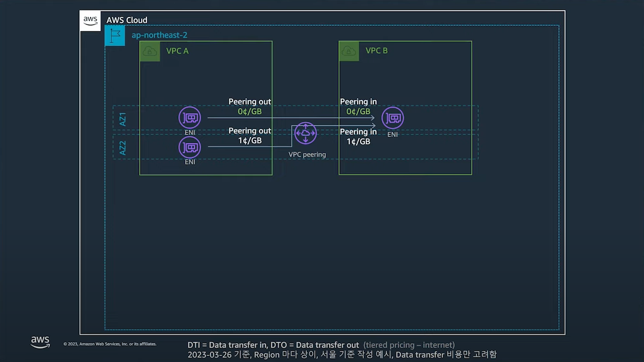Click the VPC B cloud lock icon
Viewport: 644px width, 362px height.
(x=349, y=51)
